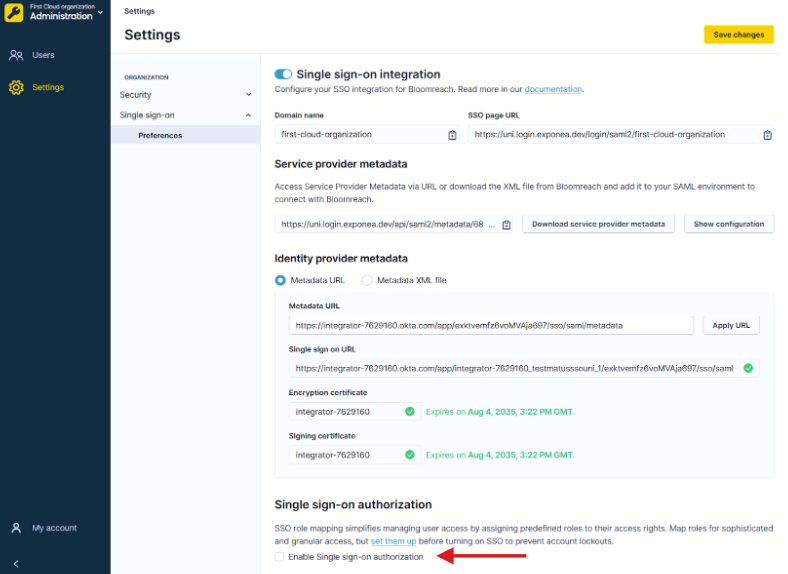Save changes with the yellow button

(738, 35)
